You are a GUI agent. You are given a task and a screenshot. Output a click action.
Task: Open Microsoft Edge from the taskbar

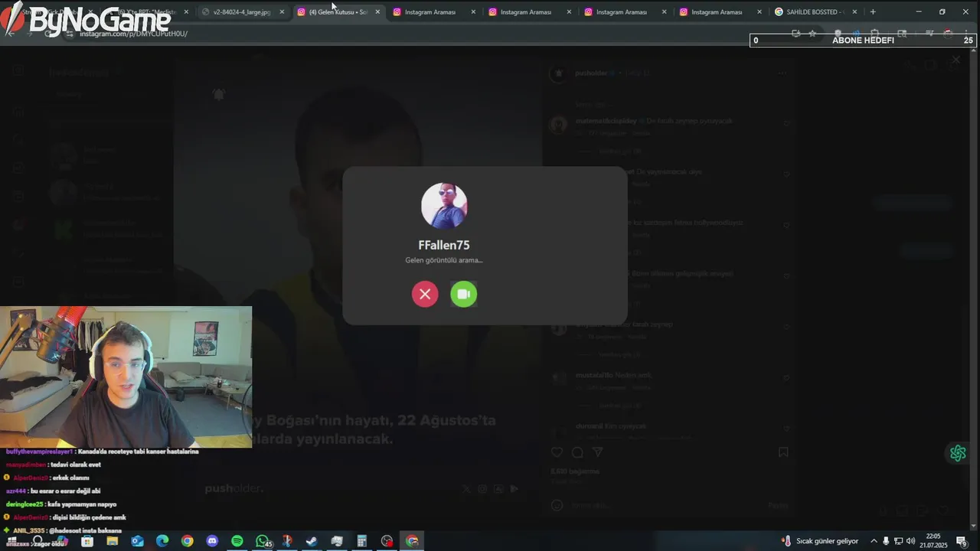tap(162, 541)
